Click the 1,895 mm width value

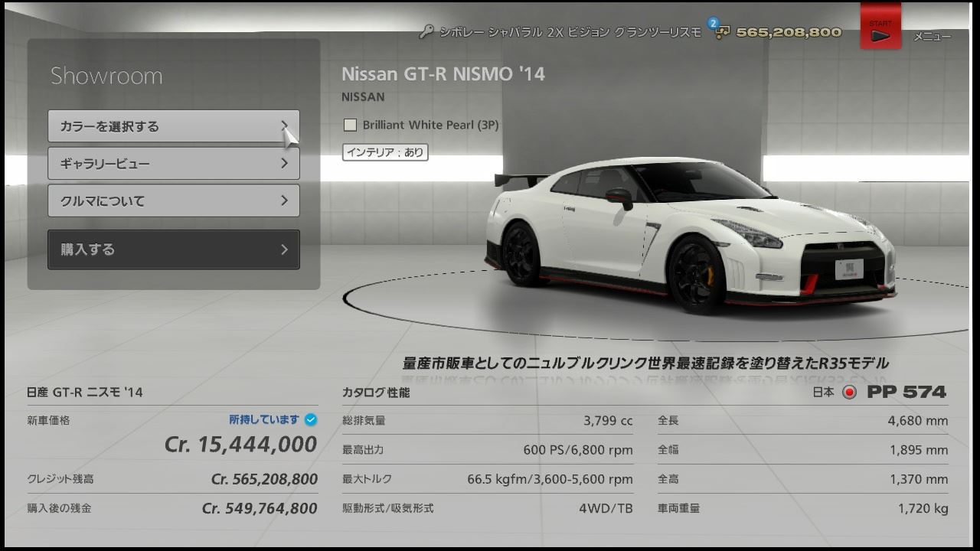coord(919,450)
